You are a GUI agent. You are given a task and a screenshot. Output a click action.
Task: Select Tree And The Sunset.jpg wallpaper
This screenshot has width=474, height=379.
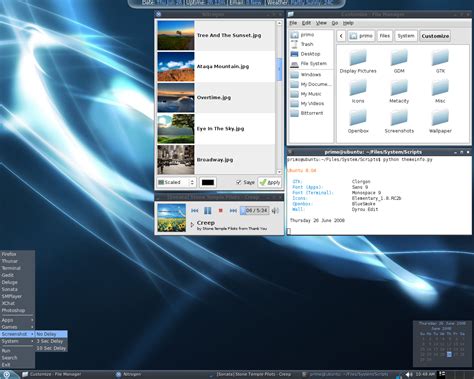(216, 35)
